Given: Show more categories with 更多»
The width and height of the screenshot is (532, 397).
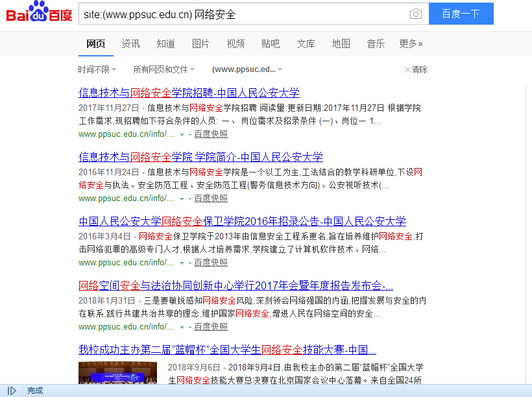Looking at the screenshot, I should (411, 43).
